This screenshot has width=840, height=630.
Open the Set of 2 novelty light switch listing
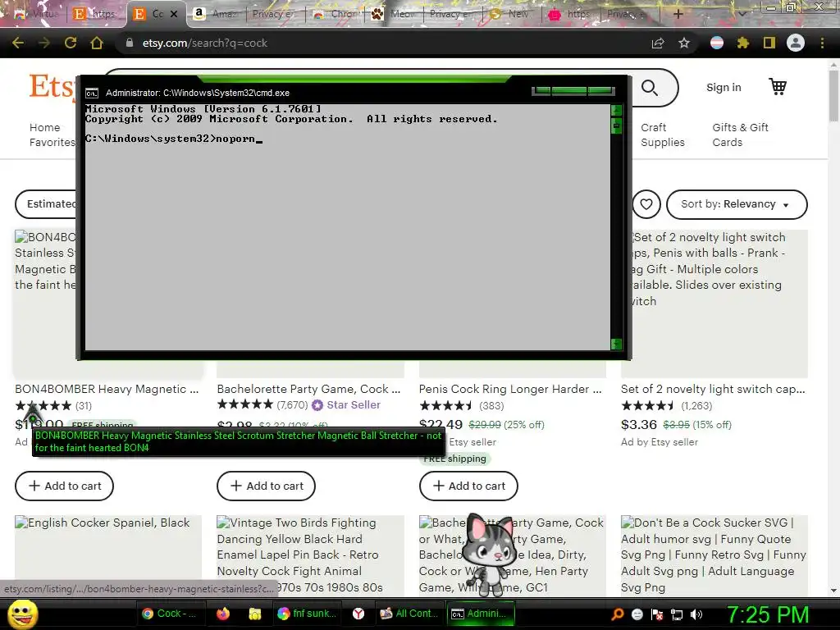pos(713,390)
